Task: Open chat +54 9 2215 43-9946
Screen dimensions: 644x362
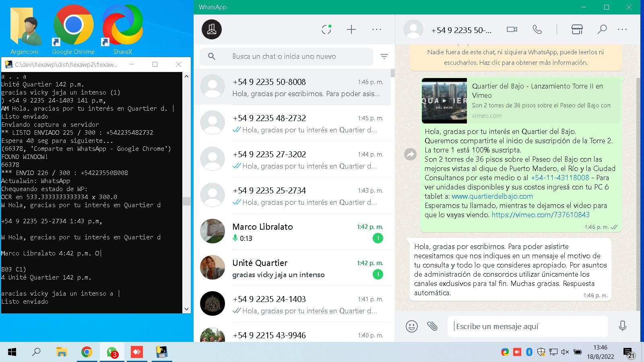Action: [x=292, y=333]
